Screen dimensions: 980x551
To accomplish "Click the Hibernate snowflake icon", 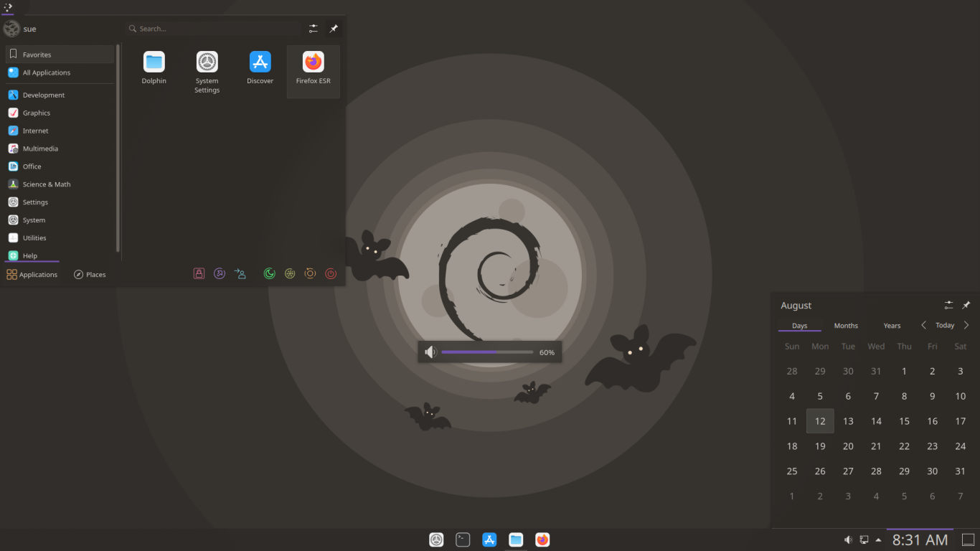I will (290, 273).
